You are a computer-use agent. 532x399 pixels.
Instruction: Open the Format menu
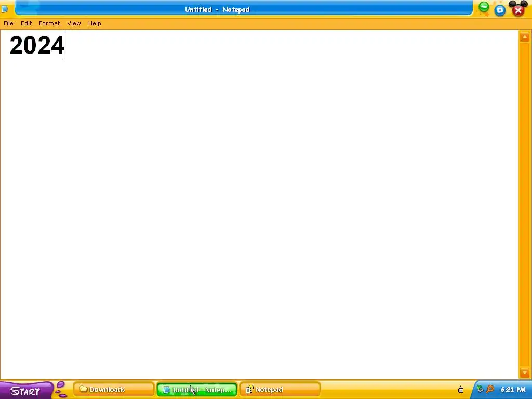click(x=49, y=23)
